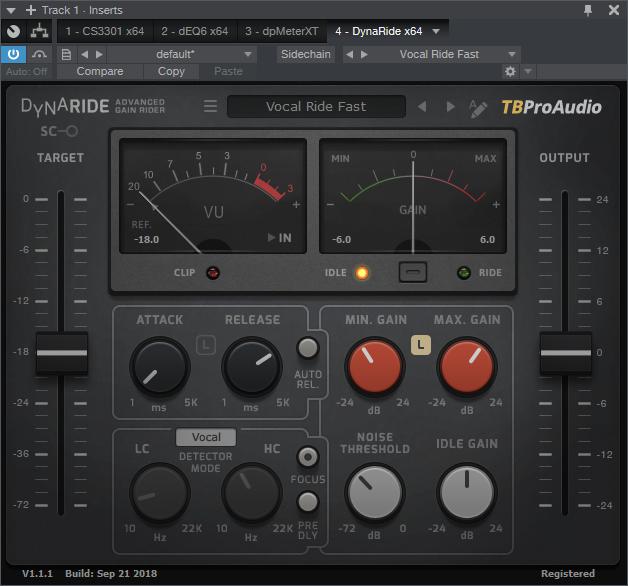
Task: Load previous DynaRide preset arrow
Action: coord(422,107)
